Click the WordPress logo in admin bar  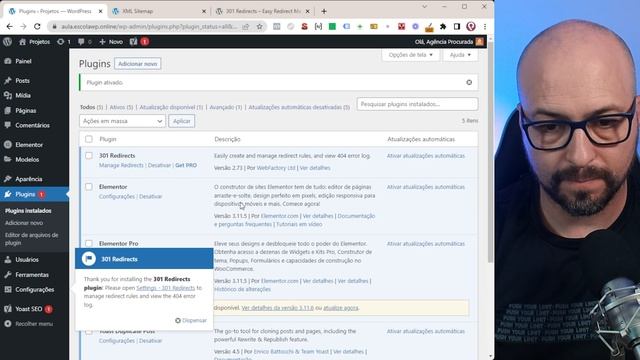point(7,42)
